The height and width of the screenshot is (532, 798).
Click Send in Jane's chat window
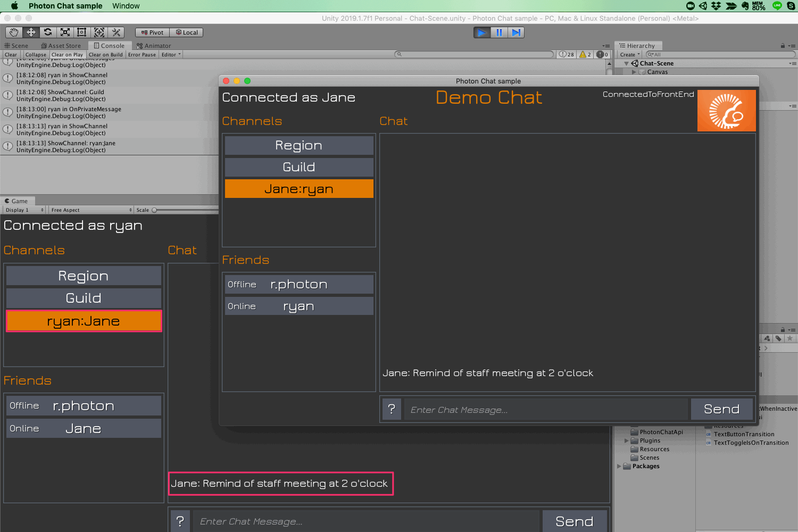(x=722, y=409)
